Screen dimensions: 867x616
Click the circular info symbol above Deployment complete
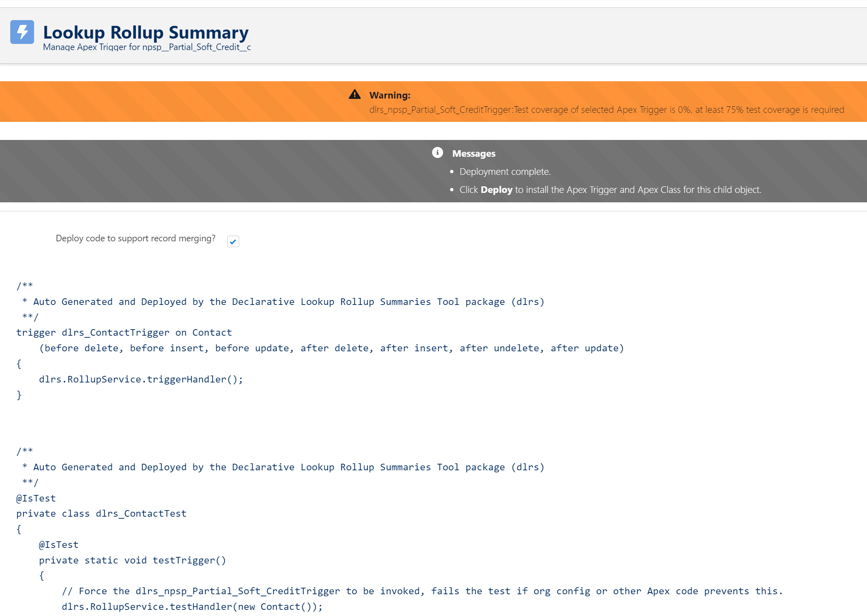tap(437, 153)
